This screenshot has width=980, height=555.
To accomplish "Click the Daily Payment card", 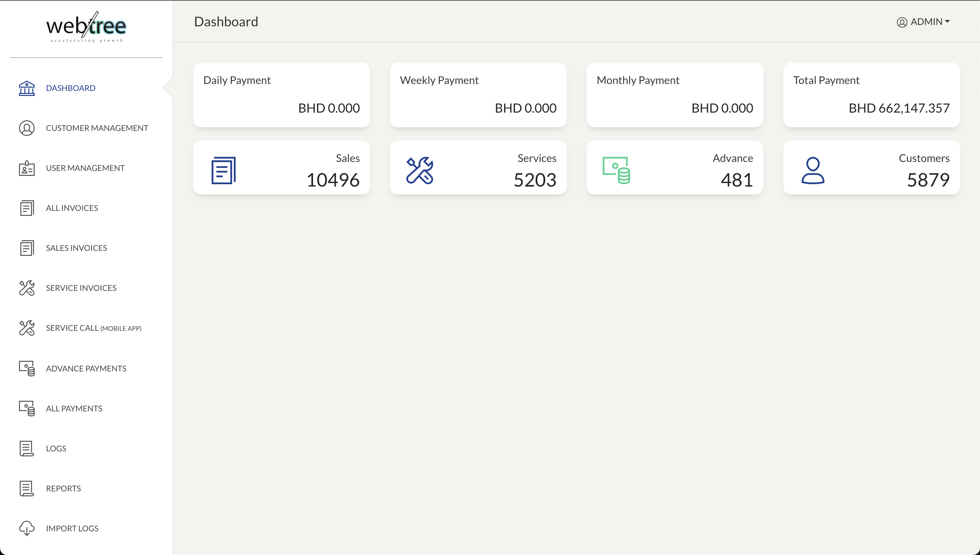I will point(281,94).
